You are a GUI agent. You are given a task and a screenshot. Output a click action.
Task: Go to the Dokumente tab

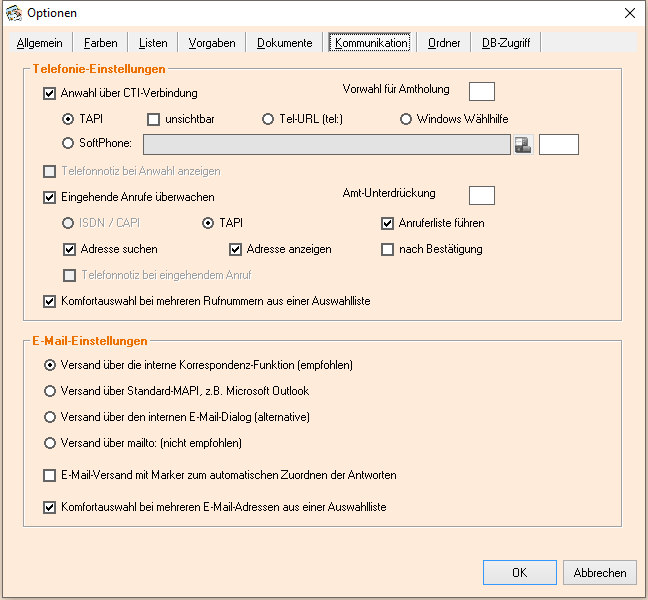[284, 43]
